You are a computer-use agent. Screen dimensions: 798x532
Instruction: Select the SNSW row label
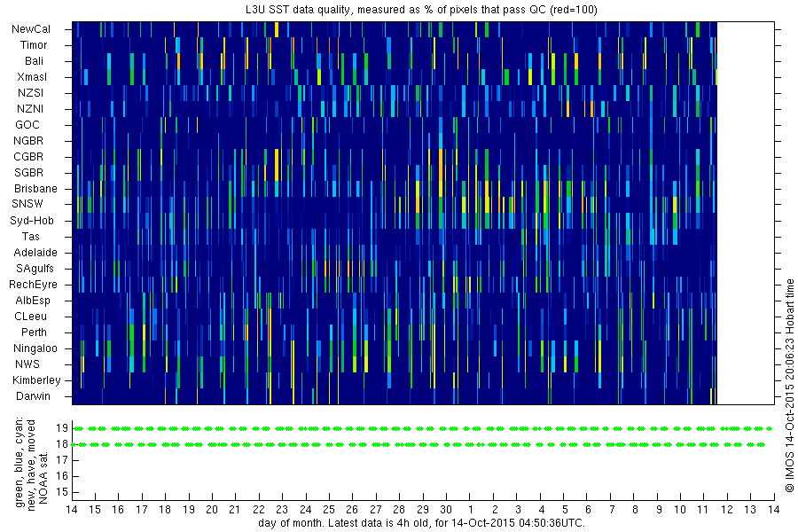(x=27, y=204)
